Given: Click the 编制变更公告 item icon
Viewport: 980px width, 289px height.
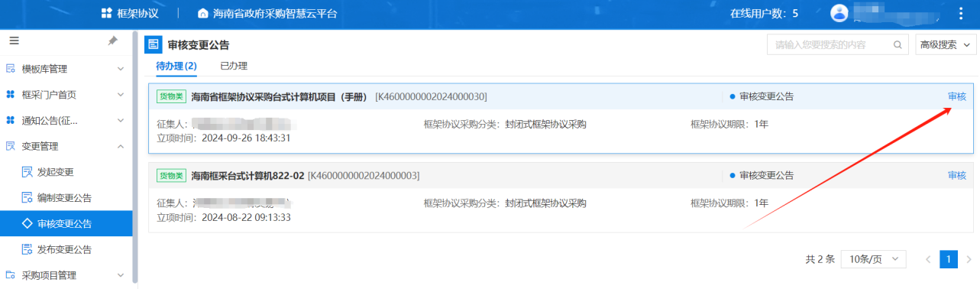Looking at the screenshot, I should click(27, 198).
